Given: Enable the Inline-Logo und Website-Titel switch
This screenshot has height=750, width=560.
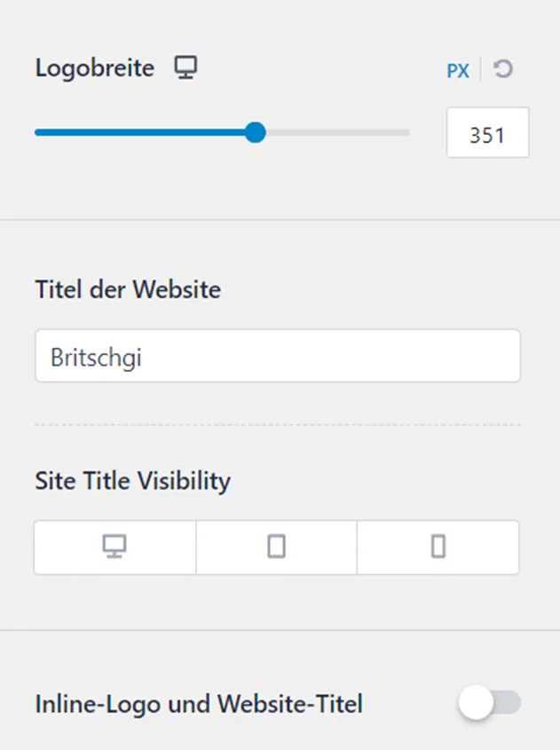Looking at the screenshot, I should tap(490, 702).
